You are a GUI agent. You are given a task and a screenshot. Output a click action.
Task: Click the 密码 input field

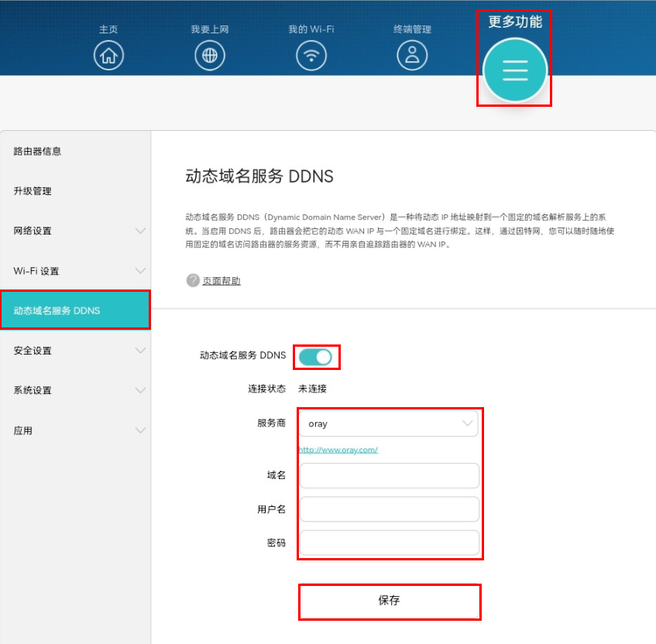tap(389, 543)
